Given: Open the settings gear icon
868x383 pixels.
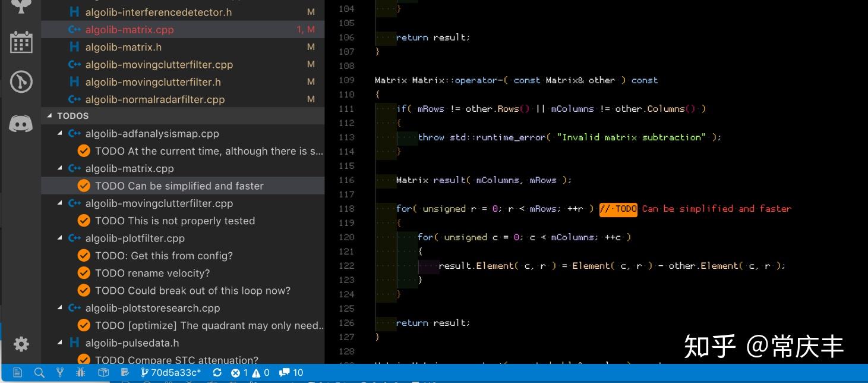Looking at the screenshot, I should (x=21, y=344).
